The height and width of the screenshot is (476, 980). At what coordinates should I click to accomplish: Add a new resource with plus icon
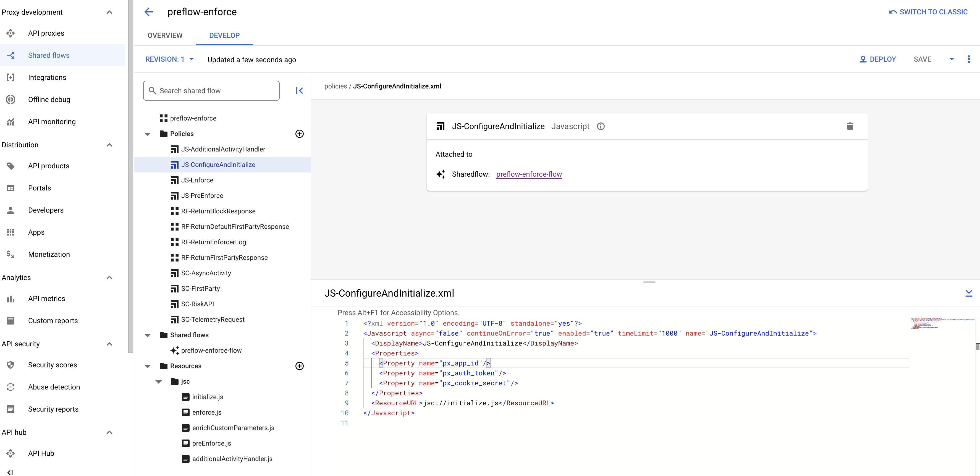pos(299,366)
